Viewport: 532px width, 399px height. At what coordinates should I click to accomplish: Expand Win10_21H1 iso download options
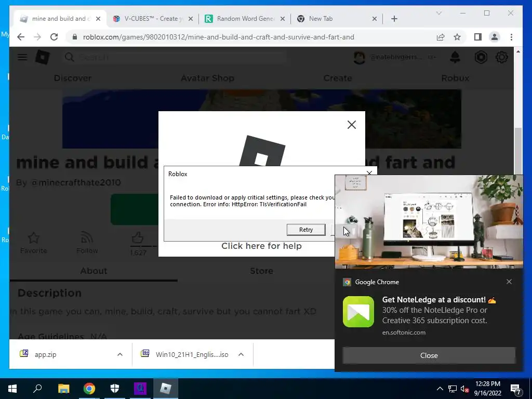pos(241,354)
